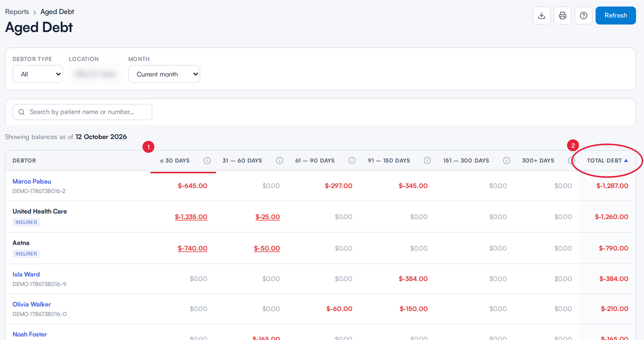Open Marco Pabau debtor link
Viewport: 644px width, 340px height.
(x=31, y=181)
